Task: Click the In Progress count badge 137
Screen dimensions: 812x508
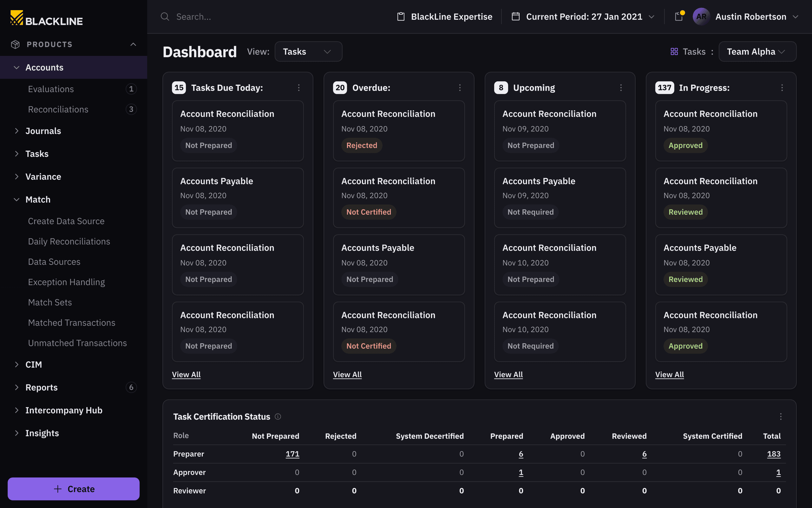Action: 665,88
